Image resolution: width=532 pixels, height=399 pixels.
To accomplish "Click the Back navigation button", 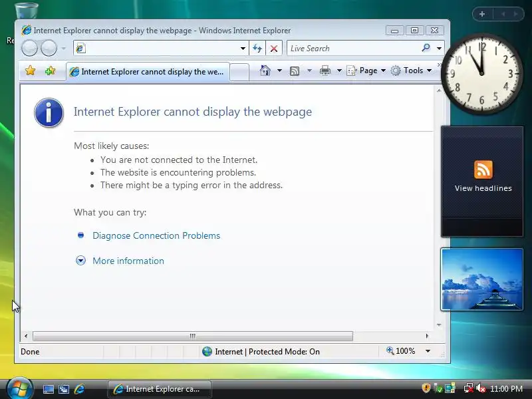I will (x=29, y=48).
